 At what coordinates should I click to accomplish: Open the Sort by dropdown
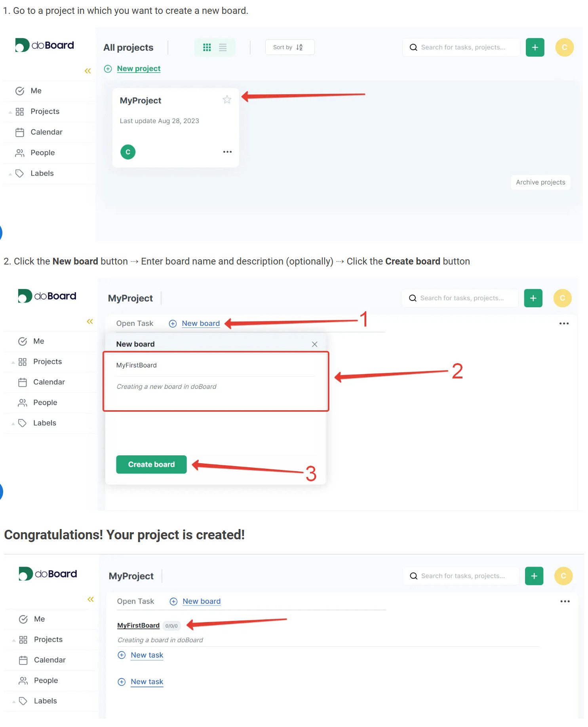(289, 47)
